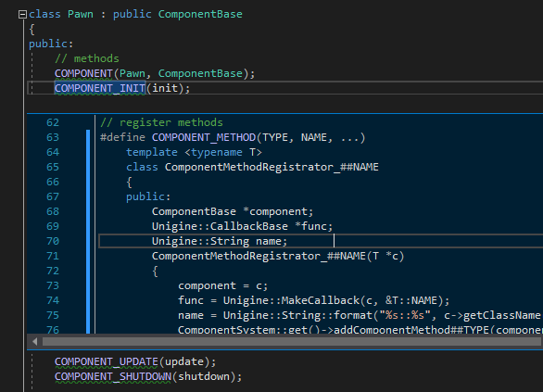Click 'component = c;' on line 73
The height and width of the screenshot is (392, 543).
click(x=223, y=285)
